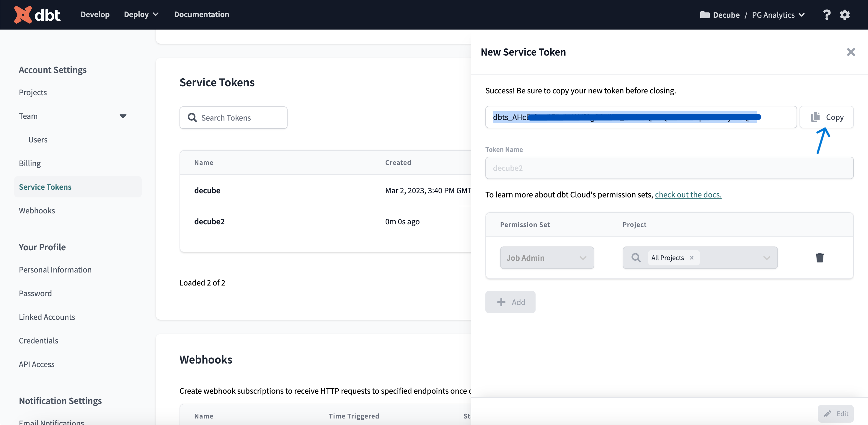This screenshot has height=425, width=868.
Task: Click the dbt logo icon
Action: coord(23,14)
